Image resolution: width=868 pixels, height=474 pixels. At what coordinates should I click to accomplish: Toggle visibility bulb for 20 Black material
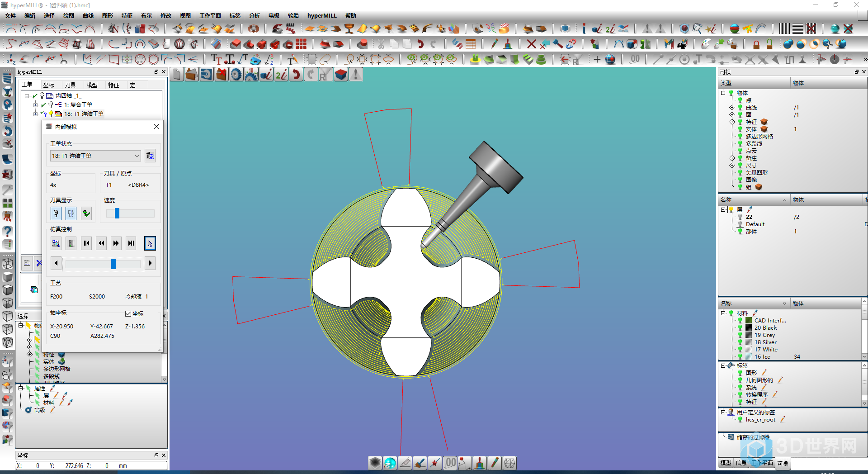(740, 328)
